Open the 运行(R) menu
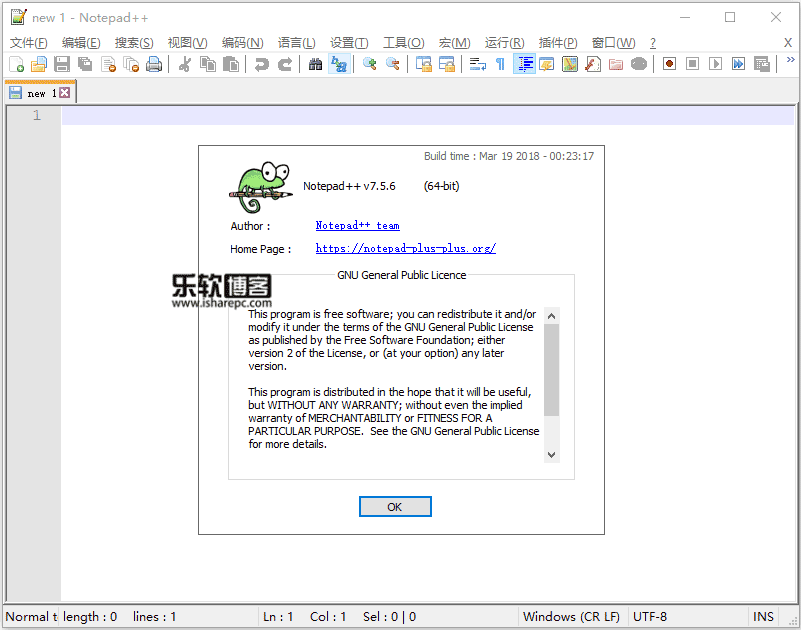Screen dimensions: 801x630 tap(504, 43)
